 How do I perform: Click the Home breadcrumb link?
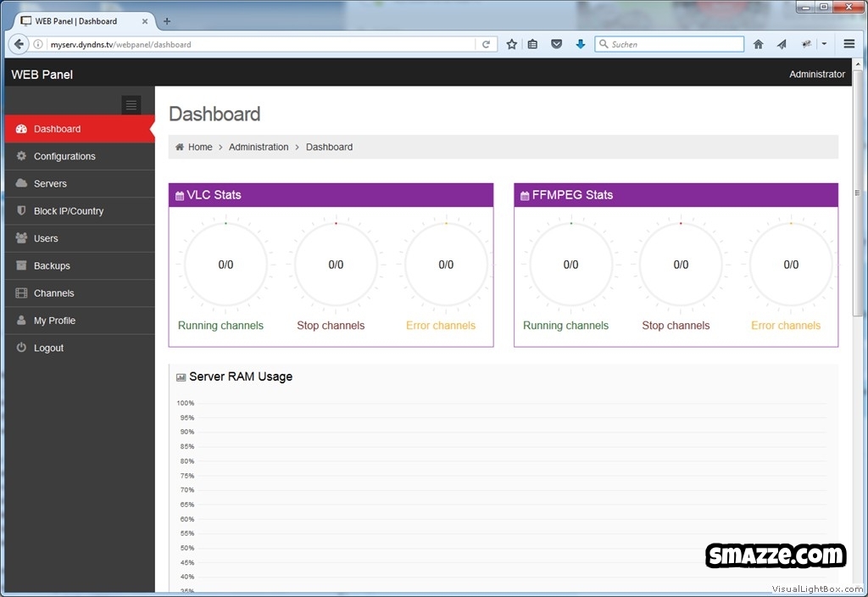[x=200, y=147]
